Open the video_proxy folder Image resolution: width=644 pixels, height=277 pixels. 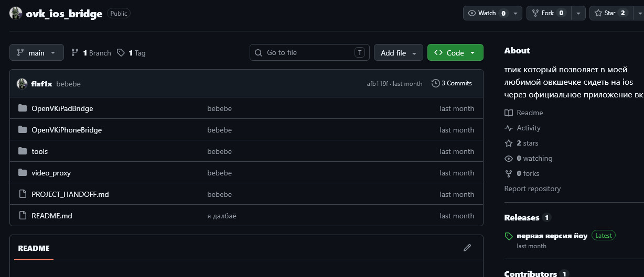click(x=51, y=173)
